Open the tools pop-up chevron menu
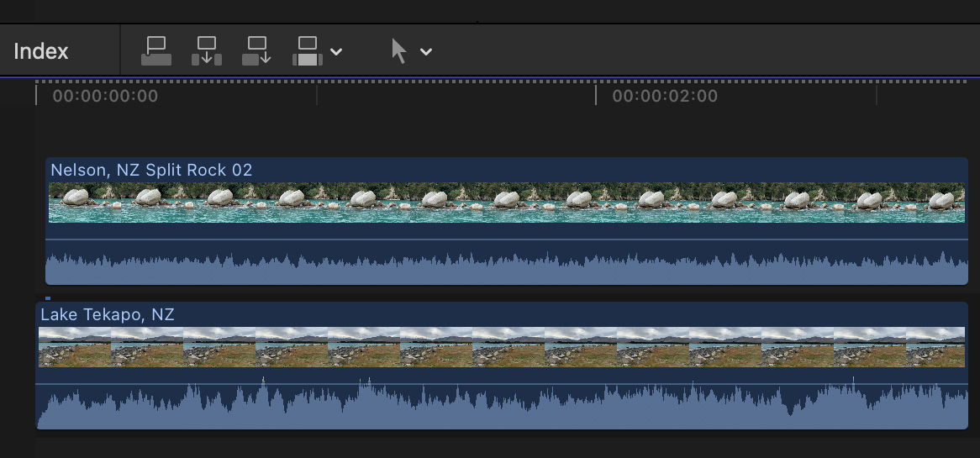Image resolution: width=980 pixels, height=458 pixels. point(426,52)
